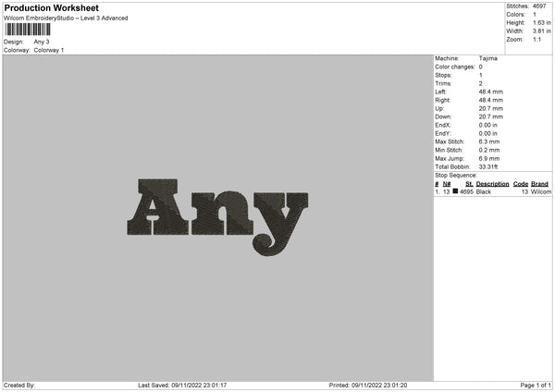Click the 'Stops:' label
This screenshot has height=392, width=555.
click(x=443, y=76)
